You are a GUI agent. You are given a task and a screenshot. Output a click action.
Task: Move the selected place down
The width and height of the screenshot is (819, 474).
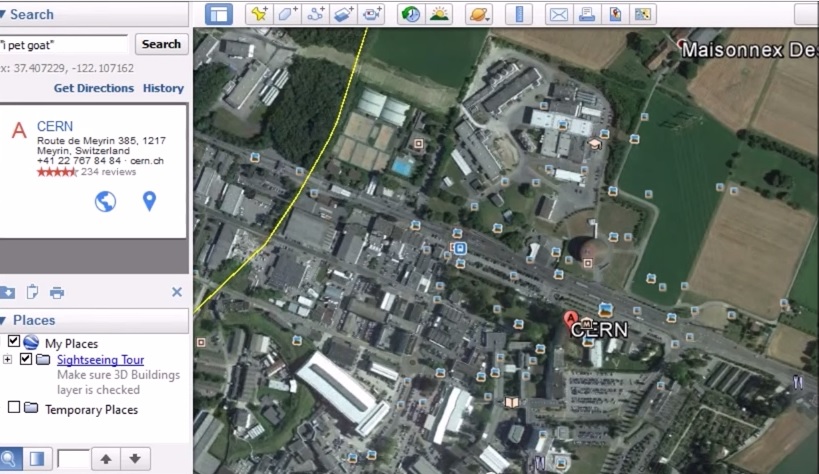click(135, 459)
